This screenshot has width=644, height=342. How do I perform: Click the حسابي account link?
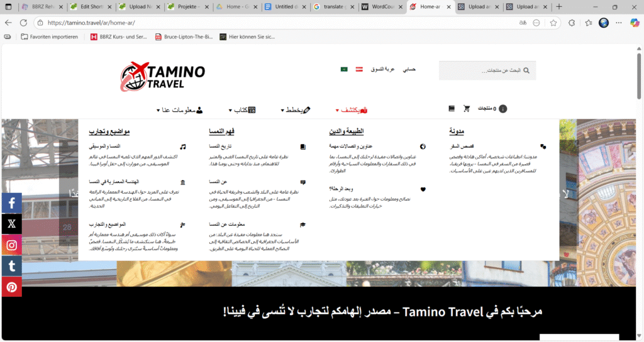coord(409,69)
